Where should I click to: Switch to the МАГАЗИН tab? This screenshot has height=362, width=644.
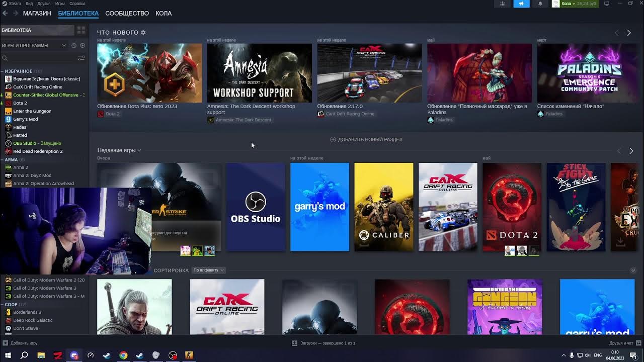(x=37, y=13)
